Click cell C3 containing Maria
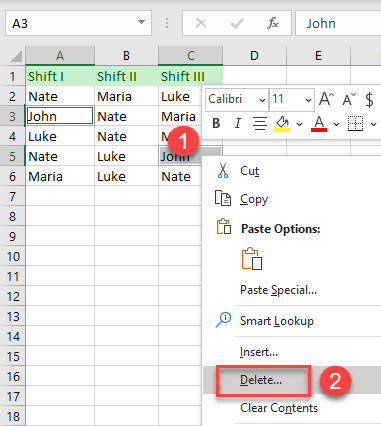This screenshot has height=426, width=381. coord(180,116)
